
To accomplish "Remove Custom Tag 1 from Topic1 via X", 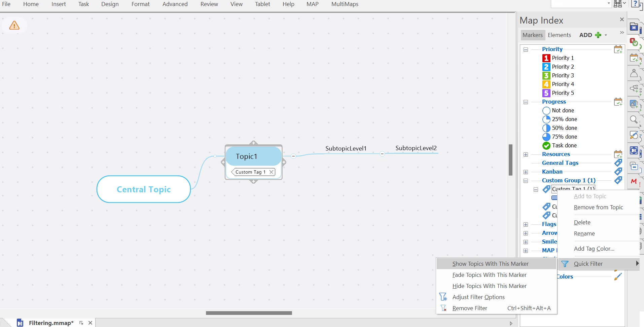I will 271,172.
